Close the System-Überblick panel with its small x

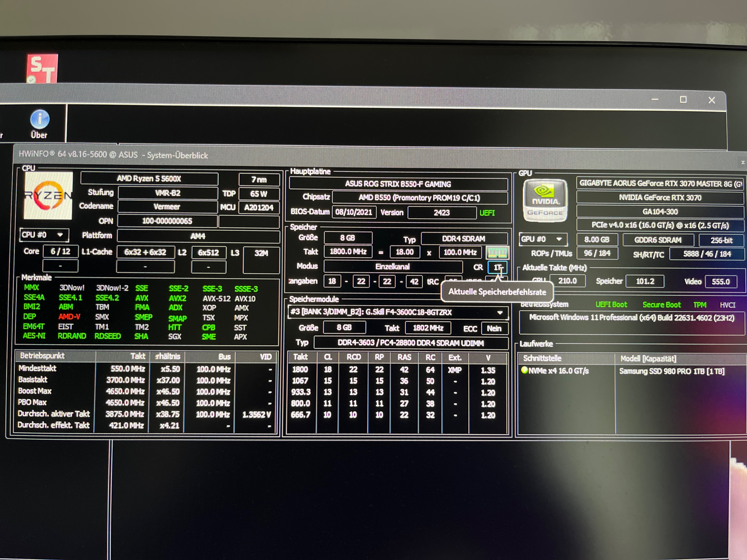743,162
